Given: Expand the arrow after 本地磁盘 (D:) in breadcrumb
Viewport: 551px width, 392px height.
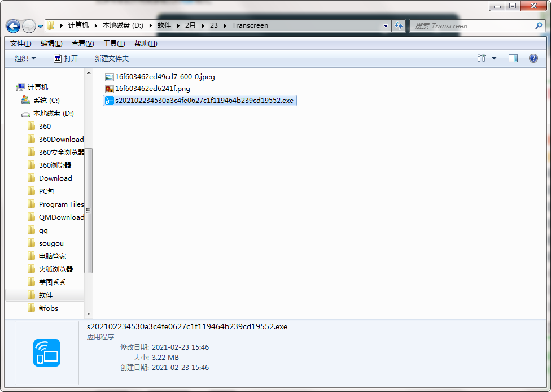Looking at the screenshot, I should [150, 25].
